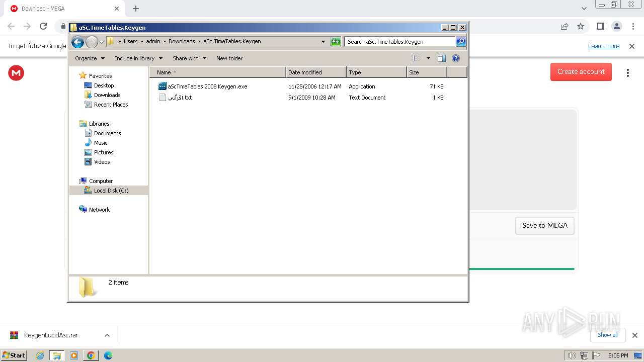Screen dimensions: 644x362
Task: Open KeygenLucidAsc.rar download item
Action: (x=50, y=335)
